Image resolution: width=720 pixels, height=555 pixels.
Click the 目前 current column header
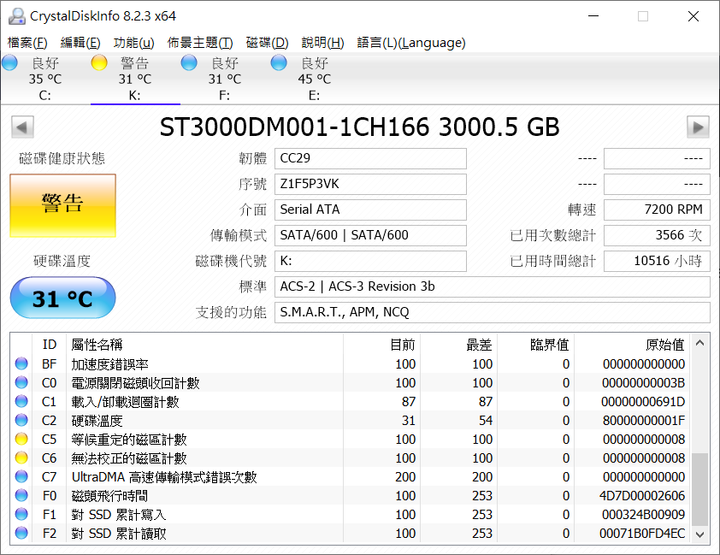tap(382, 344)
